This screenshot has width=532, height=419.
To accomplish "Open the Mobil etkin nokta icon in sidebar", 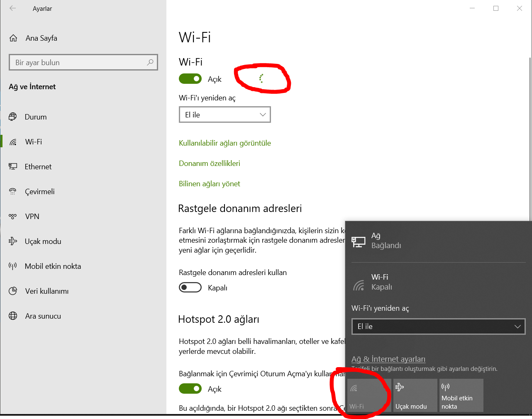I will pyautogui.click(x=13, y=266).
